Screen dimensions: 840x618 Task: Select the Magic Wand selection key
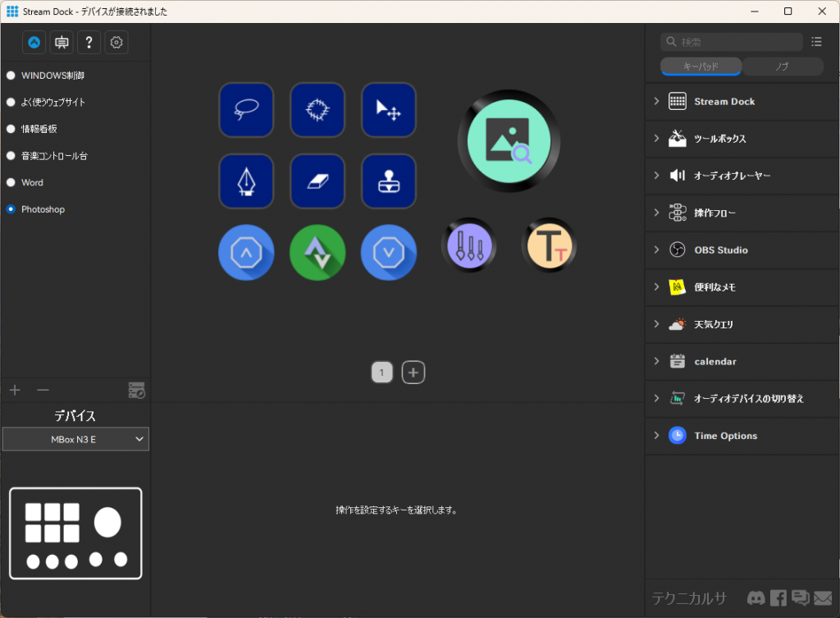click(317, 110)
